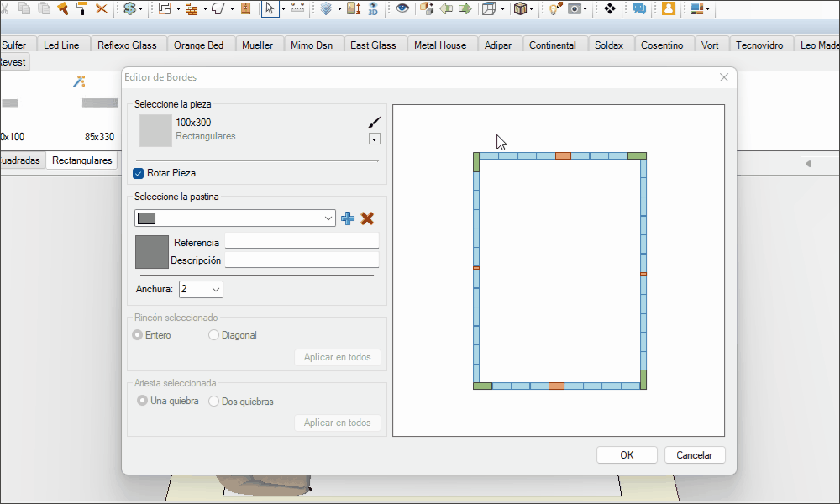The height and width of the screenshot is (504, 840).
Task: Click the black brush icon beside 100x300
Action: (x=375, y=122)
